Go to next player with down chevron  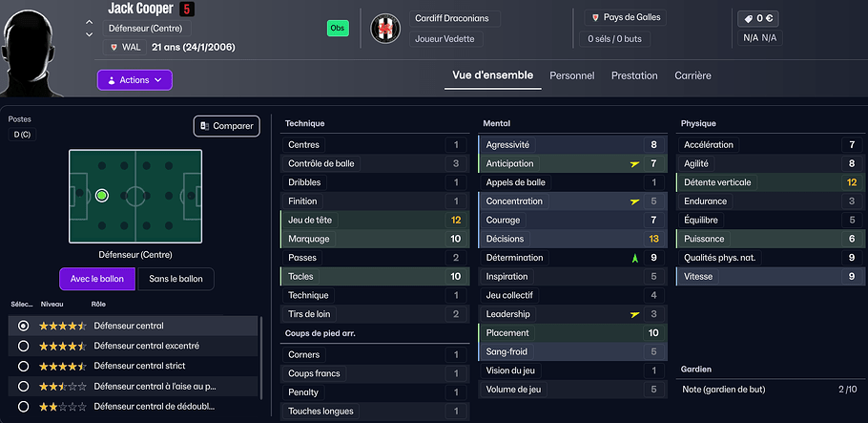tap(90, 35)
